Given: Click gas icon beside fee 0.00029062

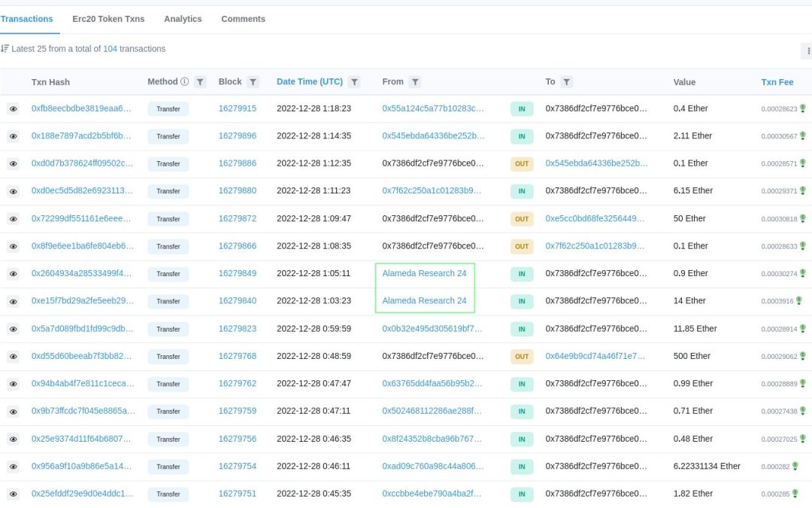Looking at the screenshot, I should tap(803, 356).
